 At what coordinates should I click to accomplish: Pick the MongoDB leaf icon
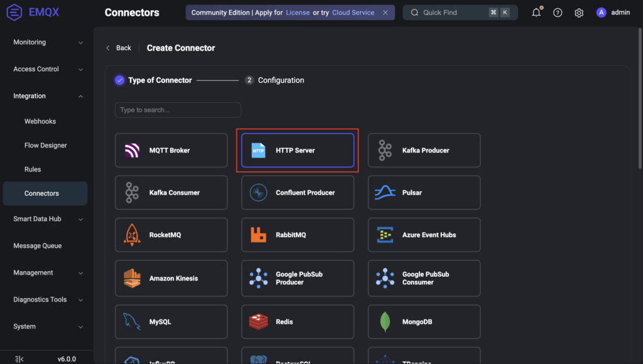(x=385, y=322)
